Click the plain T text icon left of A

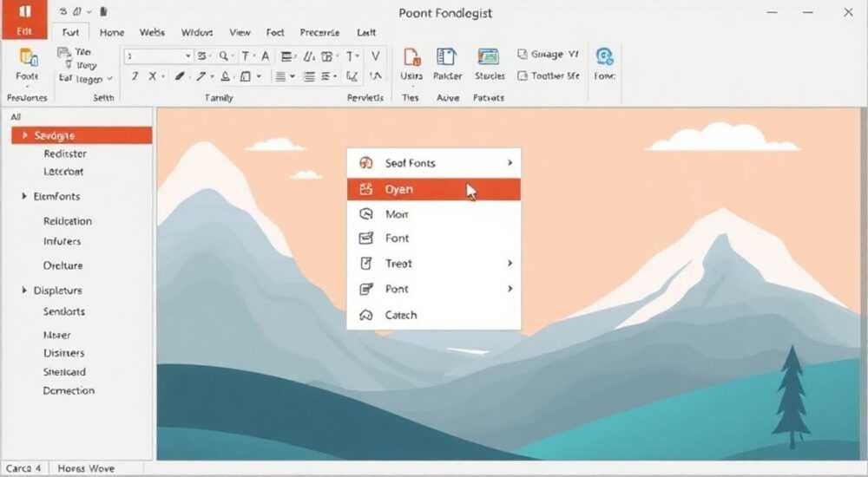[245, 56]
